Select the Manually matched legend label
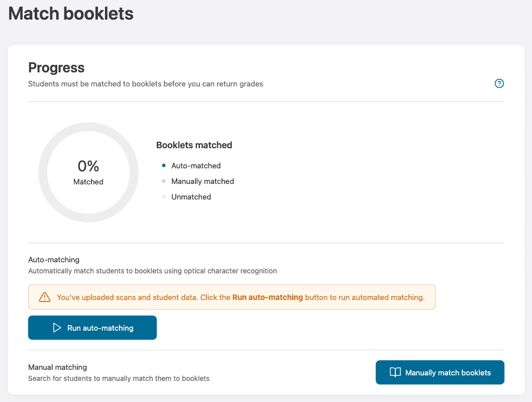Screen dimensions: 532x402 coord(202,181)
